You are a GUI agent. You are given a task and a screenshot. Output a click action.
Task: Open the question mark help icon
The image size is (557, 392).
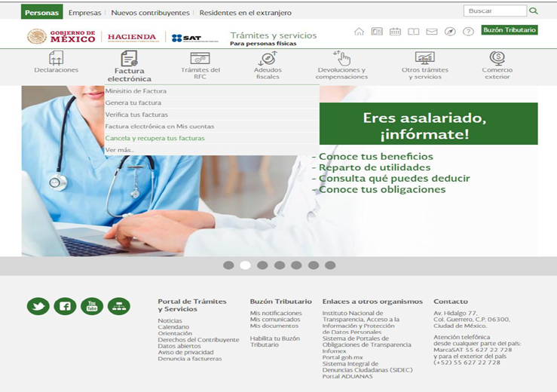coord(468,32)
